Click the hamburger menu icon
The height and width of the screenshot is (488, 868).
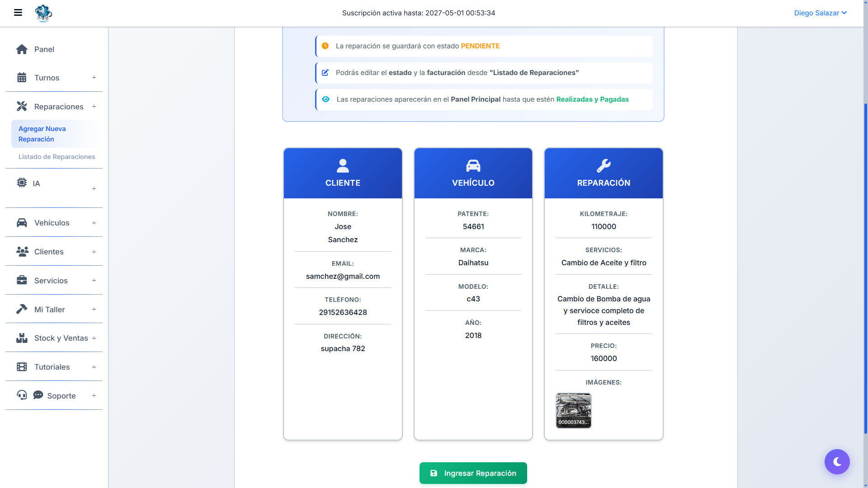point(18,13)
